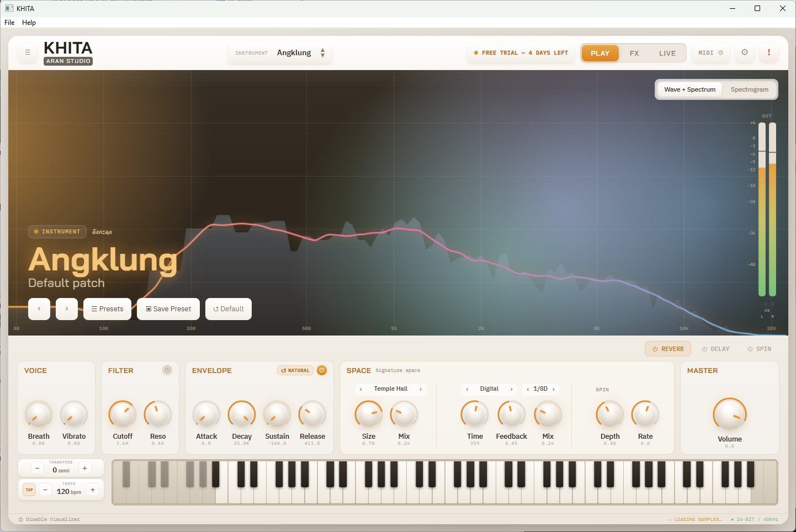Viewport: 796px width, 532px height.
Task: Click the Reso knob
Action: point(158,414)
